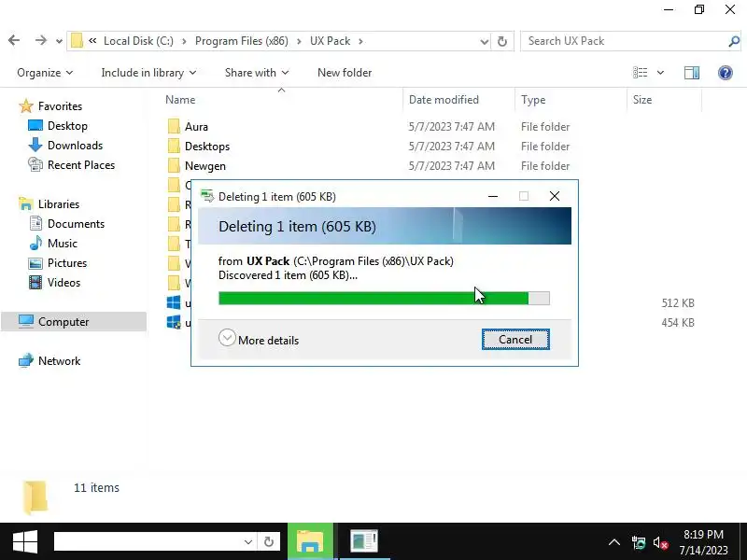The height and width of the screenshot is (560, 747).
Task: Go forward with the Forward arrow
Action: point(41,41)
